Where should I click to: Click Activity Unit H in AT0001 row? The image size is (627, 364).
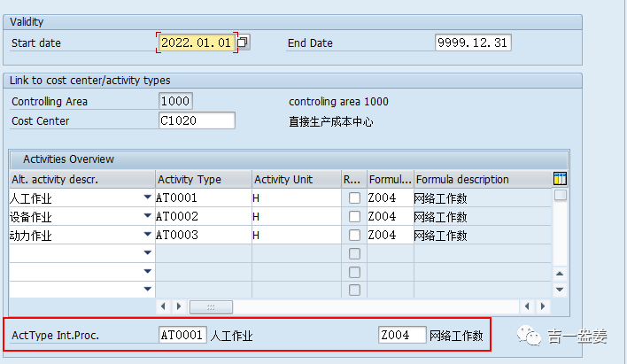coord(297,197)
